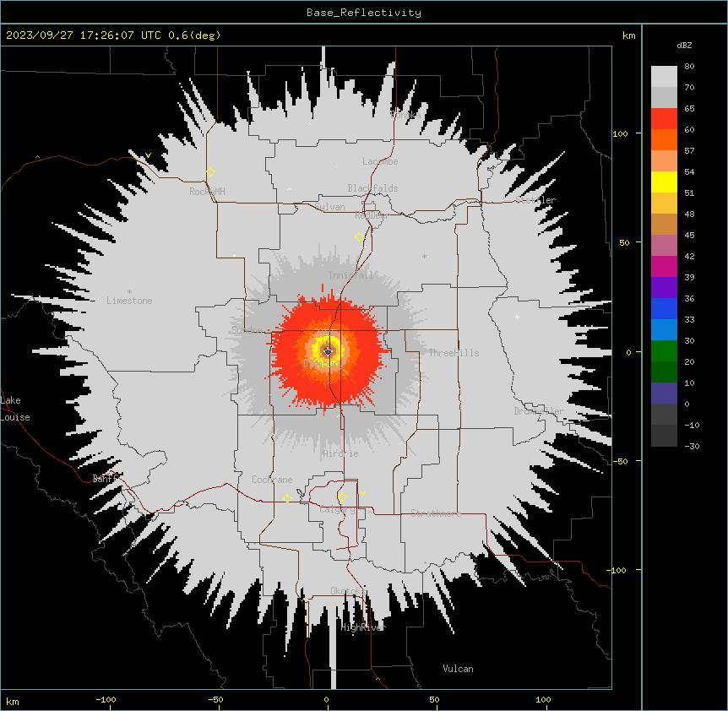Pick the dark orange 57-60 dBZ swatch
728x711 pixels.
point(664,139)
